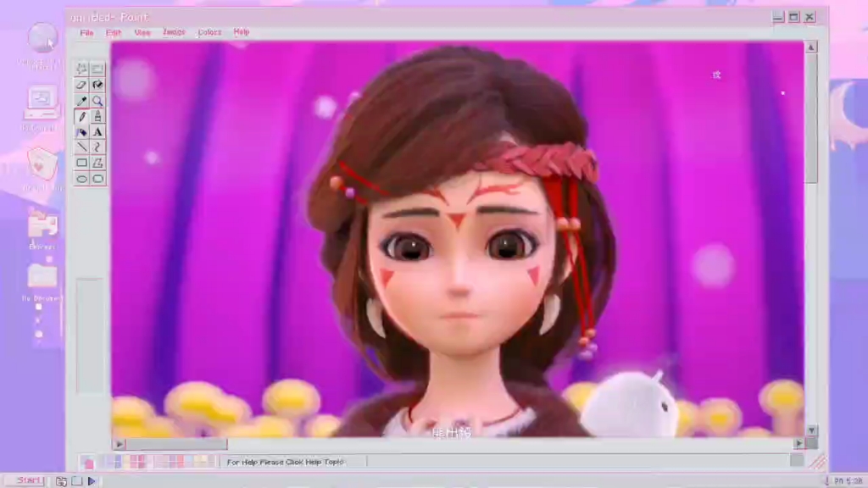This screenshot has width=868, height=488.
Task: Click the vertical scrollbar down arrow
Action: tap(811, 430)
